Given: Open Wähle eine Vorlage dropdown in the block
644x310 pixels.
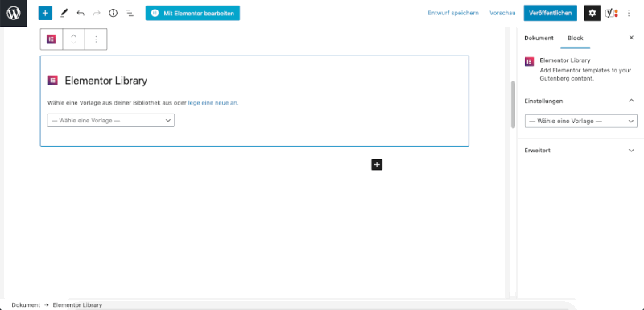Looking at the screenshot, I should 111,120.
